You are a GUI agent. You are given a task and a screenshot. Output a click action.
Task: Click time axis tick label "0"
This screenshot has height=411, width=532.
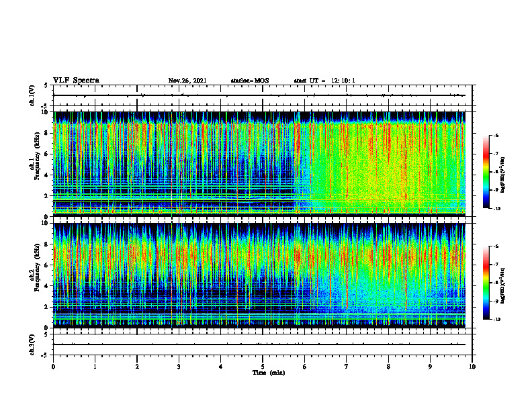click(x=53, y=367)
